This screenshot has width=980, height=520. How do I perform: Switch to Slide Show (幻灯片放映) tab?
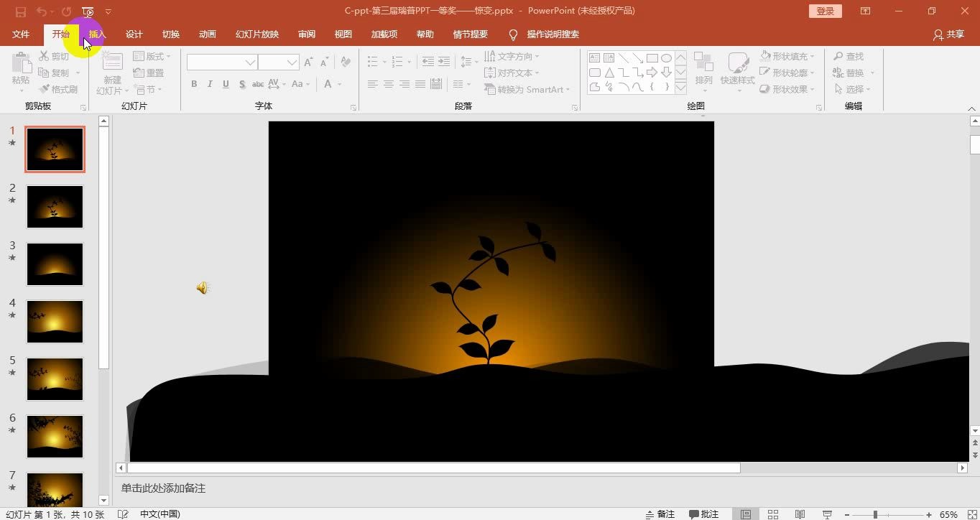point(257,34)
